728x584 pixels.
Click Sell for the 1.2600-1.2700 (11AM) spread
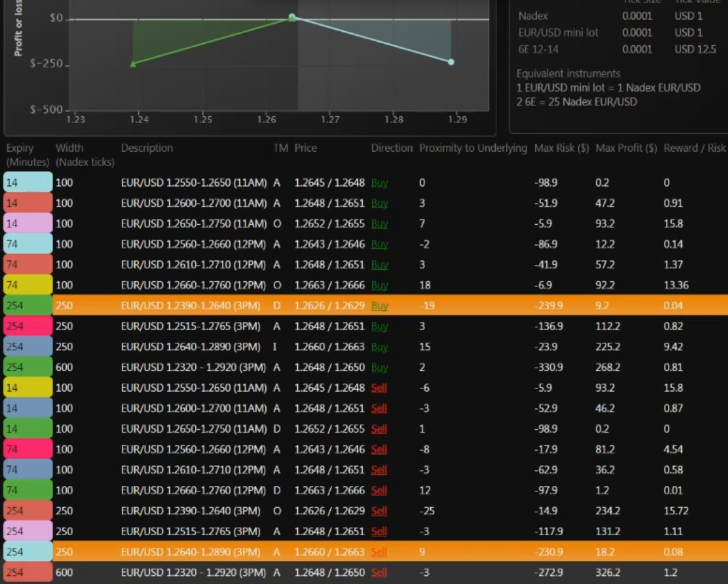(x=379, y=408)
